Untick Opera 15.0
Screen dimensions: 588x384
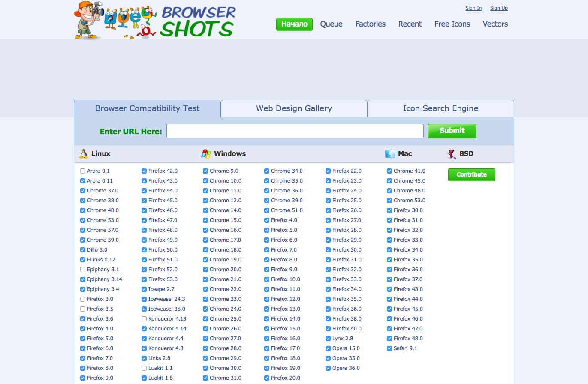coord(328,348)
